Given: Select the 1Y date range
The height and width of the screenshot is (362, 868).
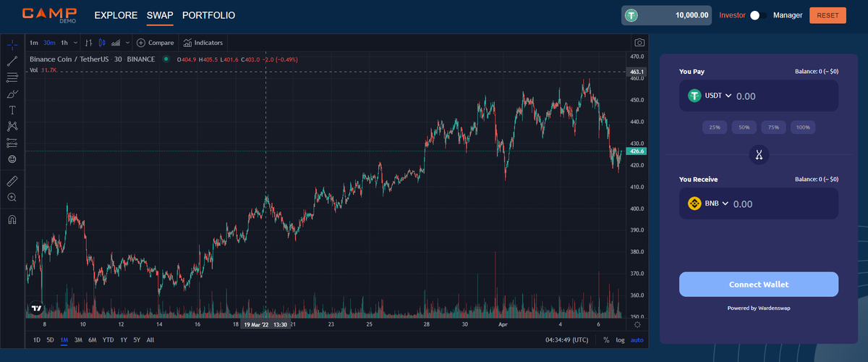Looking at the screenshot, I should click(124, 340).
